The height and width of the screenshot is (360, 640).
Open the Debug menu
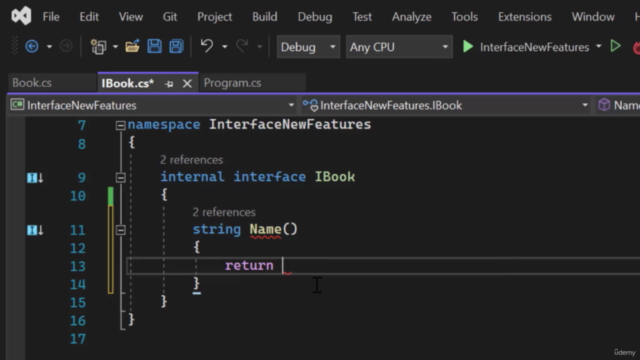click(x=315, y=17)
